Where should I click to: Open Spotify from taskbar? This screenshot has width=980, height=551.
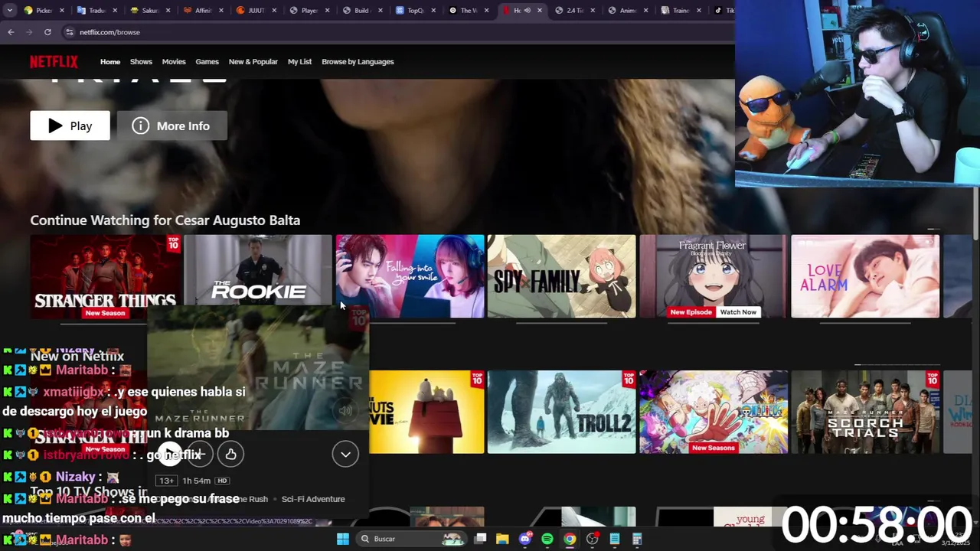tap(547, 539)
